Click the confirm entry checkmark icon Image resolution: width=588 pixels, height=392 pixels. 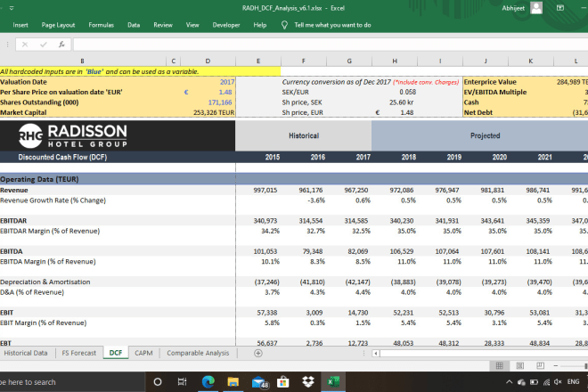(x=44, y=45)
